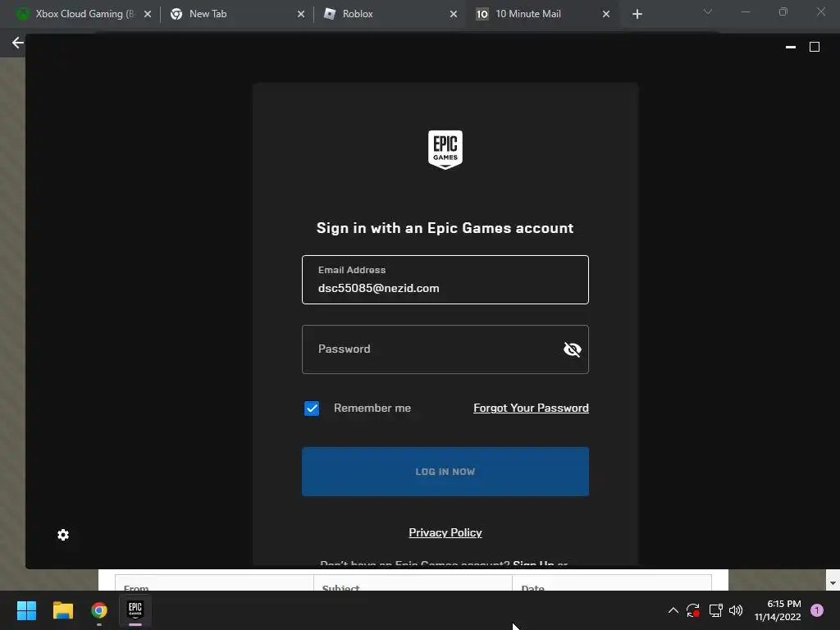Click the Xbox tab favicon
Image resolution: width=840 pixels, height=630 pixels.
22,14
